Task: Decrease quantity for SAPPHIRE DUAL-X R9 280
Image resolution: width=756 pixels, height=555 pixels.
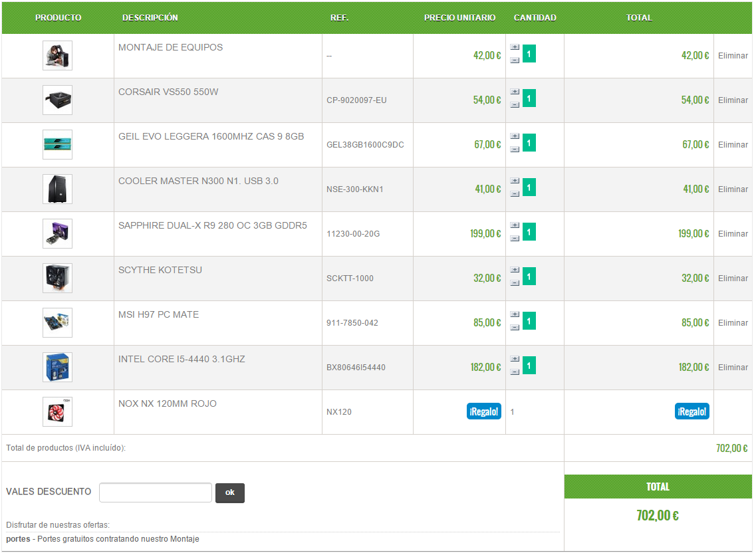Action: [x=515, y=239]
